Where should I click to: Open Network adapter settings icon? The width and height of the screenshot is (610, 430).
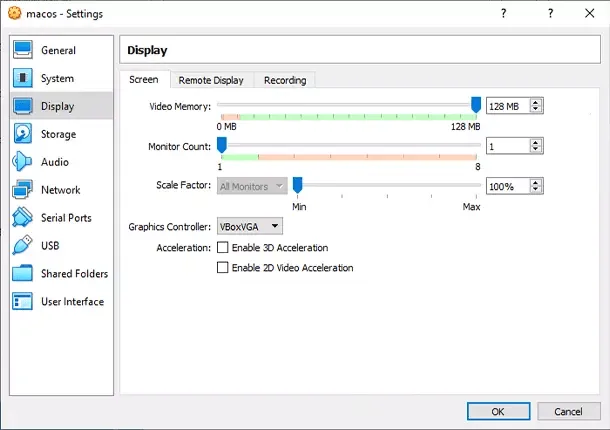coord(23,190)
